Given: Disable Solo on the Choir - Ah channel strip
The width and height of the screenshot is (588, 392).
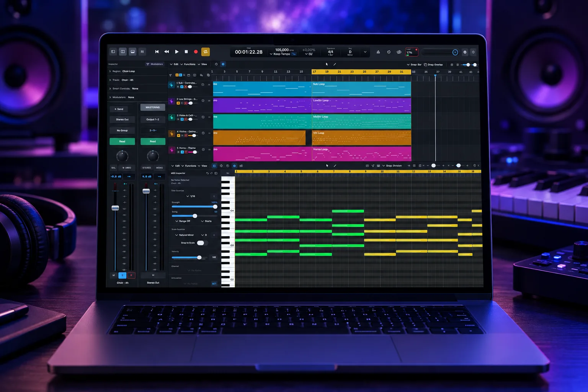Looking at the screenshot, I should [x=122, y=275].
